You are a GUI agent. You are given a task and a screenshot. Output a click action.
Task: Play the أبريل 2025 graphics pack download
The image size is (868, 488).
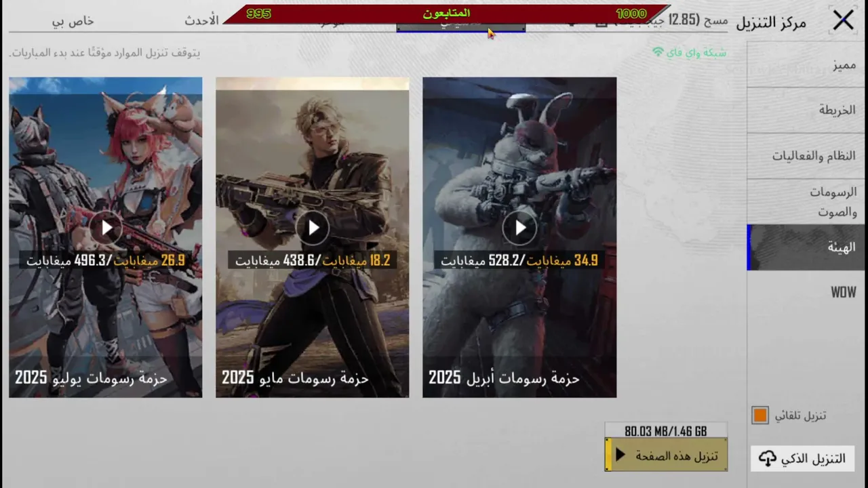[x=519, y=228]
